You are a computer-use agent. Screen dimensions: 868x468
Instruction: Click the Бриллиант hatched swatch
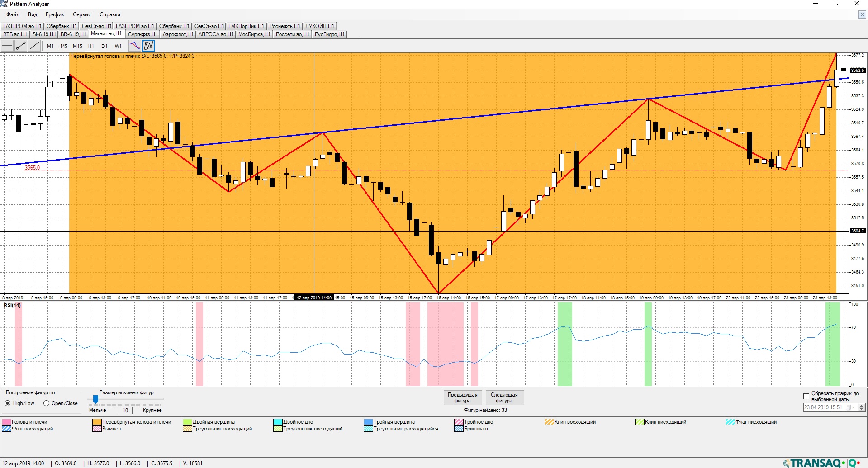coord(459,429)
